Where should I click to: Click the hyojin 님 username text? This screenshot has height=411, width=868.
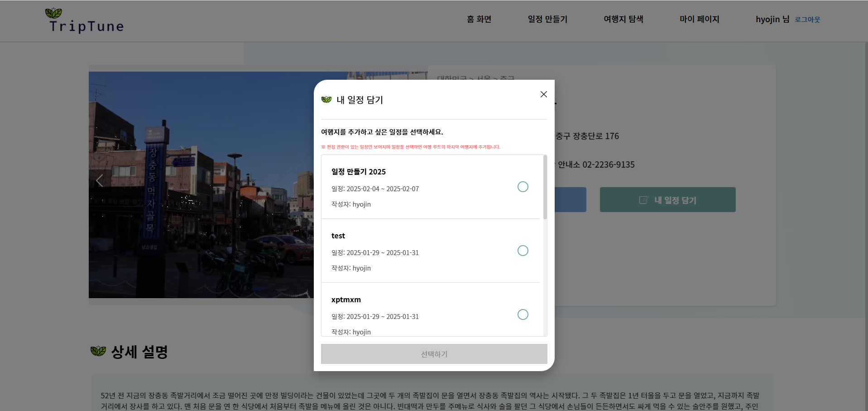(x=772, y=19)
